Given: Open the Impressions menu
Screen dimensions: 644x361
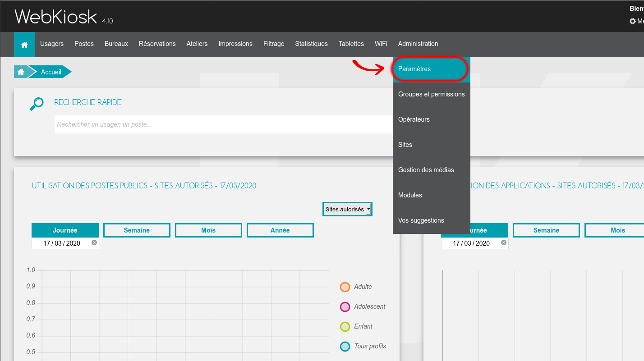Looking at the screenshot, I should [x=235, y=44].
